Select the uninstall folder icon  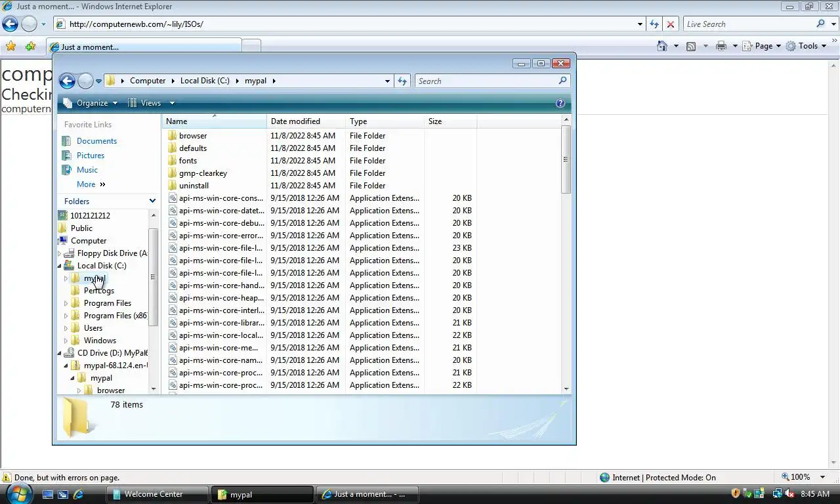173,186
